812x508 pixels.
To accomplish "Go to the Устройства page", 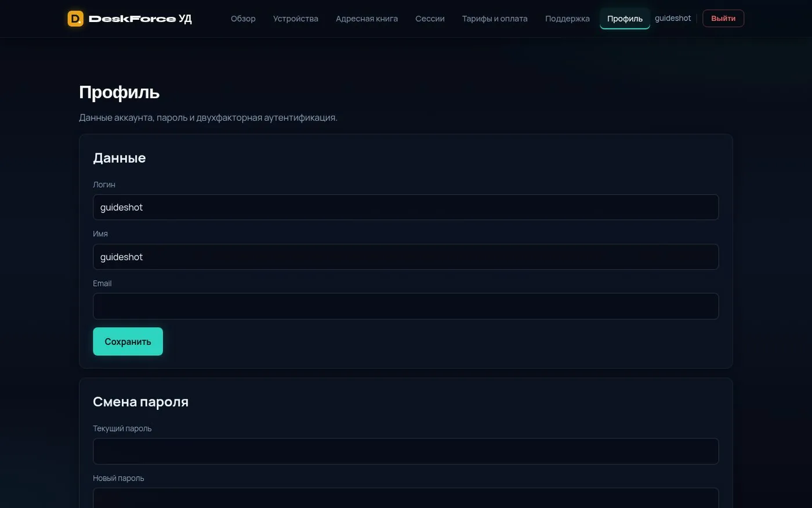I will (x=296, y=19).
